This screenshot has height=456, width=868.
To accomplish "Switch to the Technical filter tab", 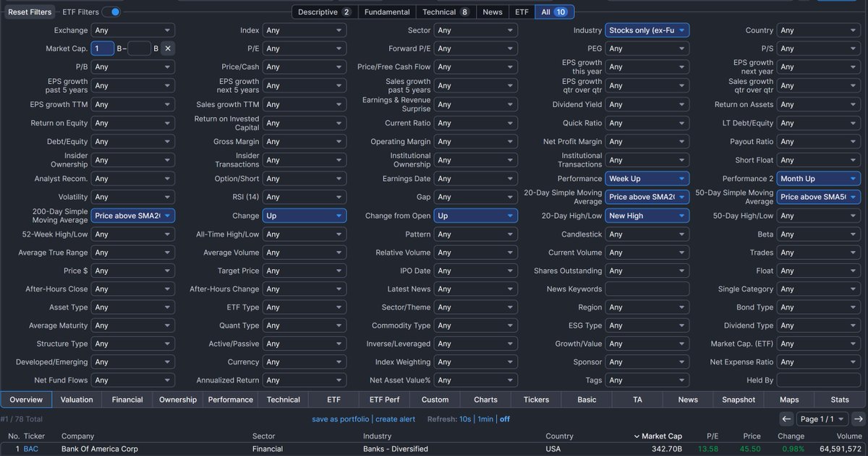I will coord(446,12).
